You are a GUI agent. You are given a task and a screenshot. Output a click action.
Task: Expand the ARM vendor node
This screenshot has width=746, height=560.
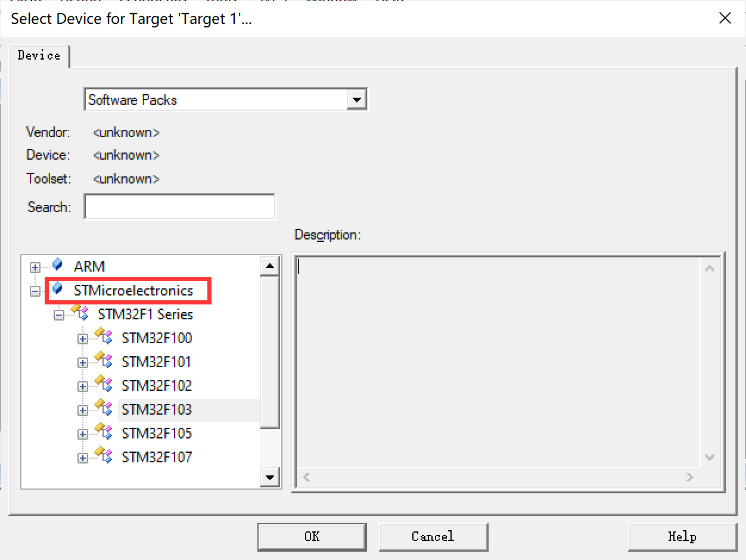tap(35, 267)
